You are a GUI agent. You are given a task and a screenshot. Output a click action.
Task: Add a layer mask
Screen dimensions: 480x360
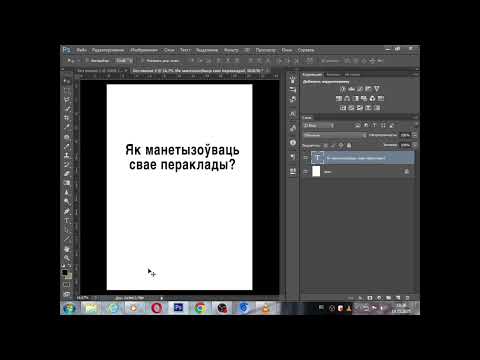click(370, 298)
